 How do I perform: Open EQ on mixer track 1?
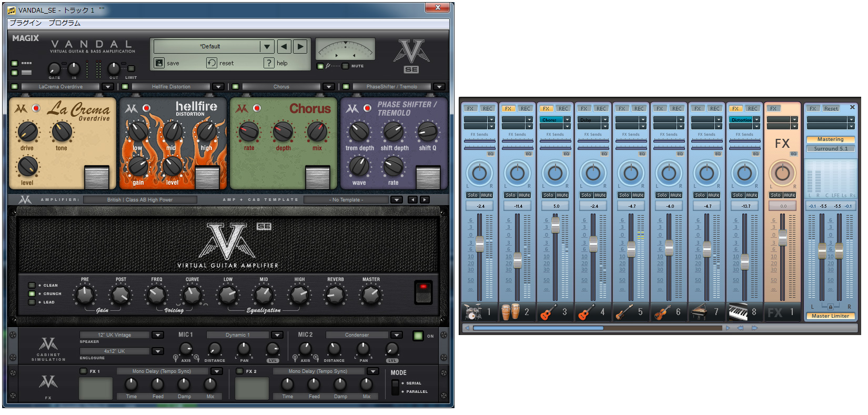pyautogui.click(x=490, y=154)
